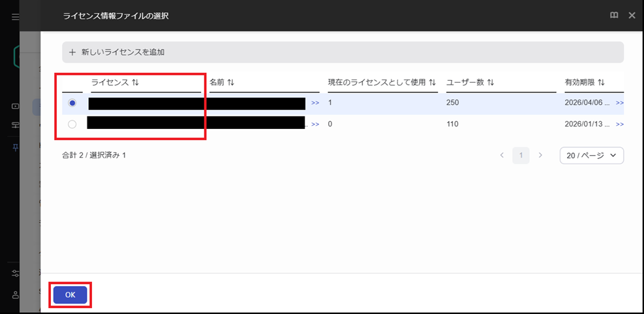Click 新しいライセンスを追加 button
Viewport: 644px width, 314px height.
343,52
